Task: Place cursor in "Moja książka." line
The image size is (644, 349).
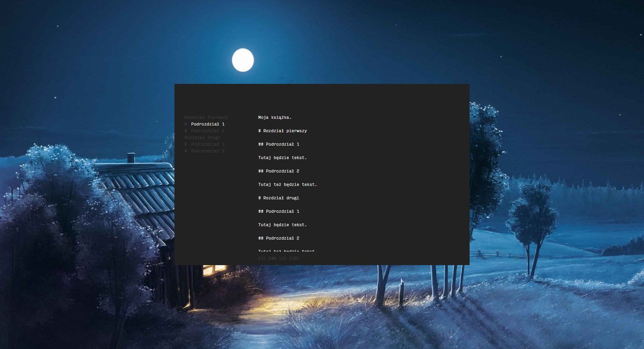Action: click(x=275, y=118)
